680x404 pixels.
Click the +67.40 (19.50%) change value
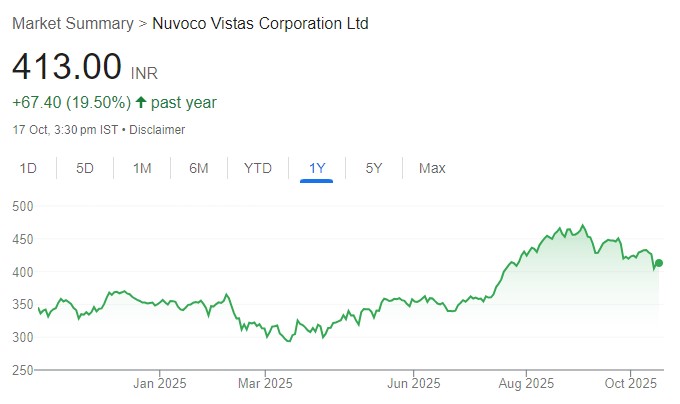click(x=71, y=102)
